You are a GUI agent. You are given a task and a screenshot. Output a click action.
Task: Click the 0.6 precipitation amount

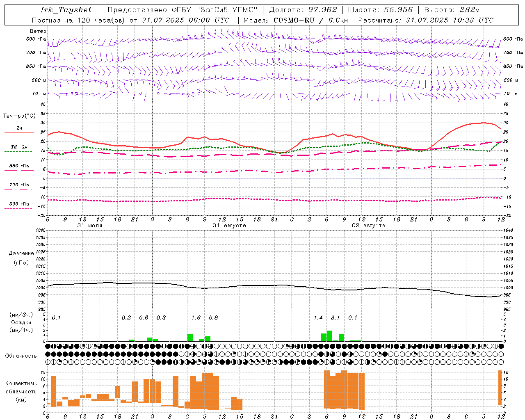144,317
